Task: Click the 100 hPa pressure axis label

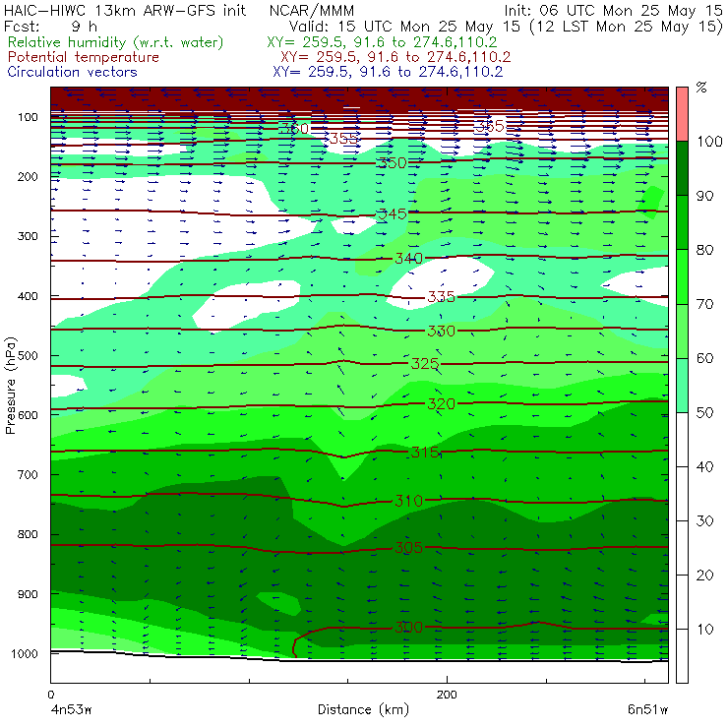Action: click(x=28, y=117)
